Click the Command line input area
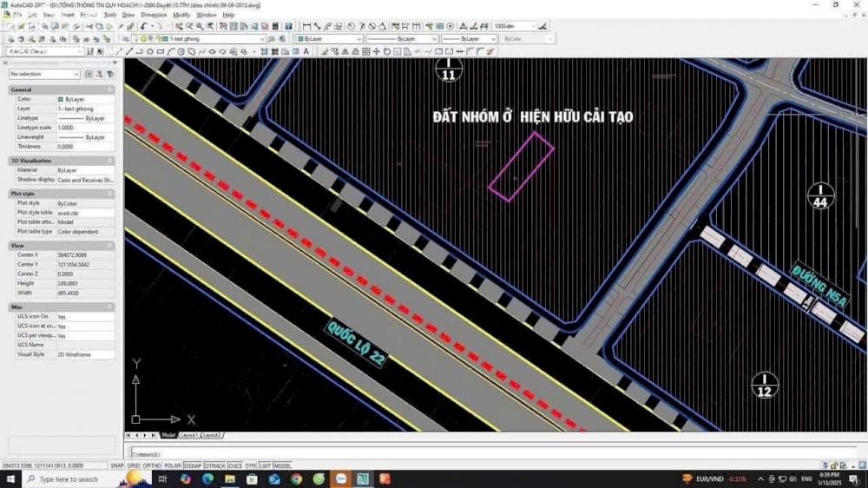Image resolution: width=868 pixels, height=488 pixels. click(x=486, y=453)
